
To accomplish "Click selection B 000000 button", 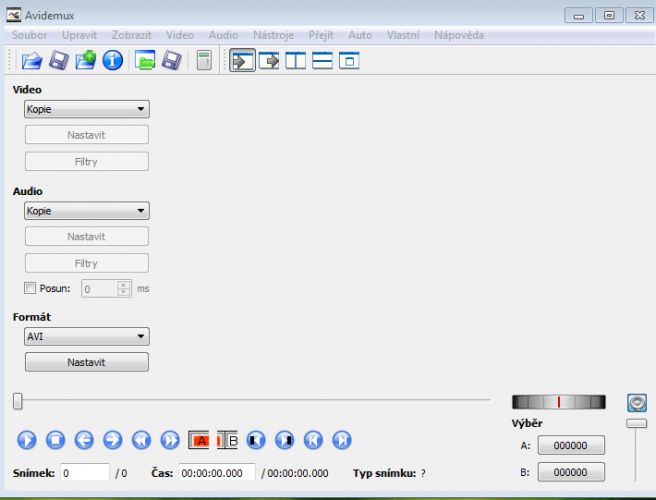I will point(571,472).
